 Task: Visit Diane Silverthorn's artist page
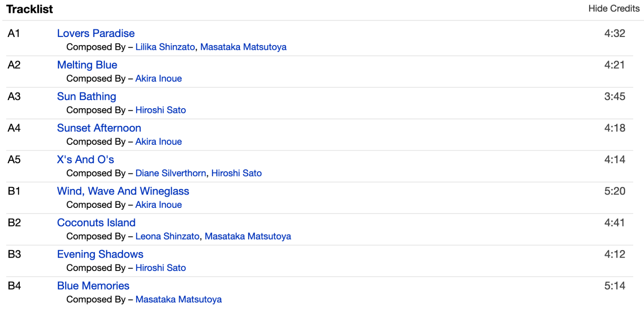coord(171,173)
